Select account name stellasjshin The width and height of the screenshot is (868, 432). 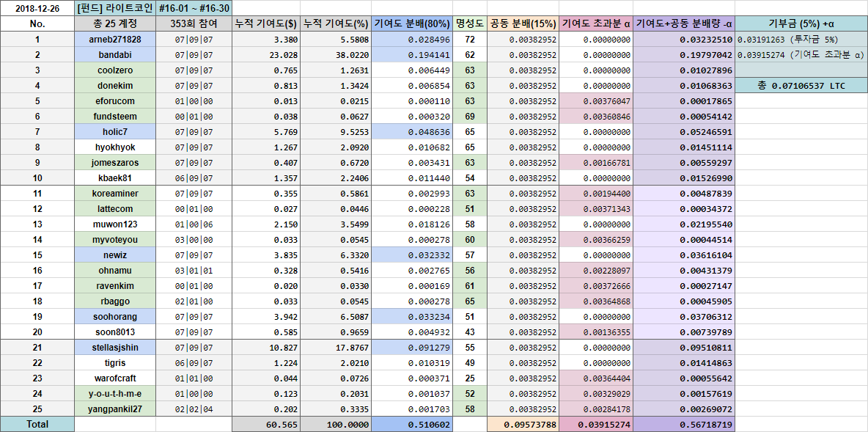tap(115, 347)
